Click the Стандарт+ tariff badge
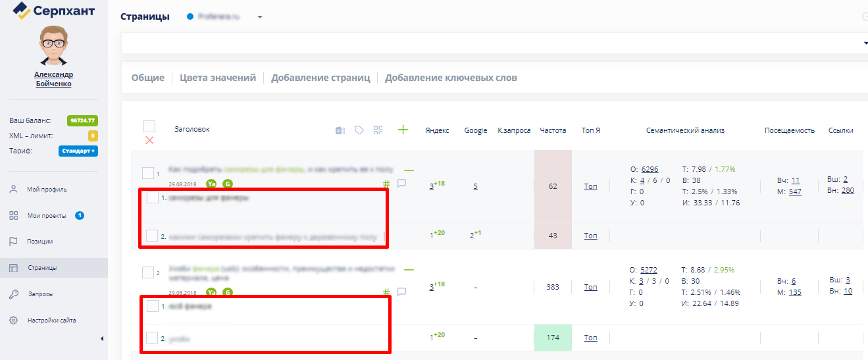868x360 pixels. pyautogui.click(x=78, y=151)
